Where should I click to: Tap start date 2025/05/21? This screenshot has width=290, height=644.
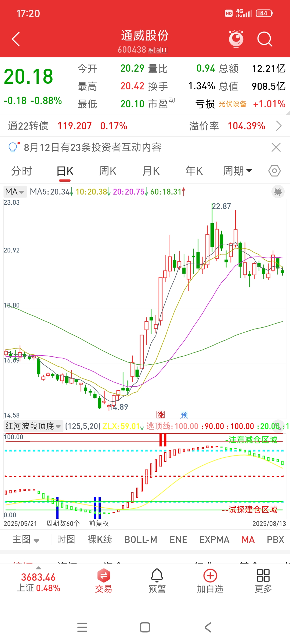(x=20, y=524)
